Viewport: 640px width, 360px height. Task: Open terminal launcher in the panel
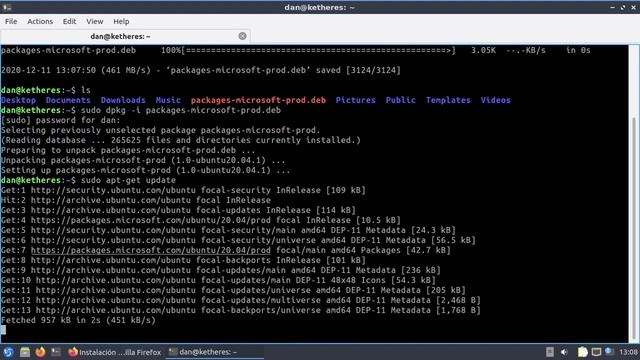point(56,352)
